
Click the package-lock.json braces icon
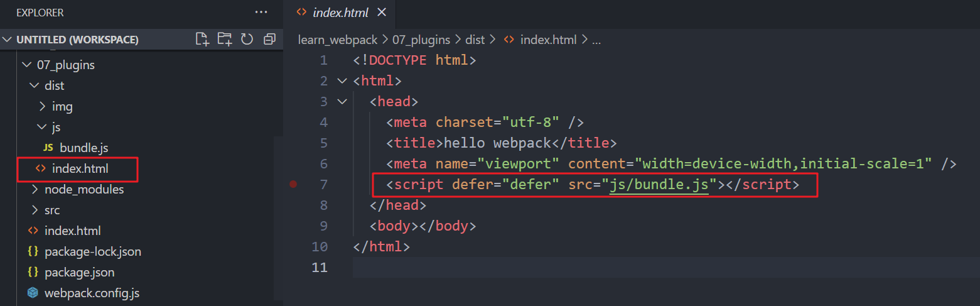point(33,251)
